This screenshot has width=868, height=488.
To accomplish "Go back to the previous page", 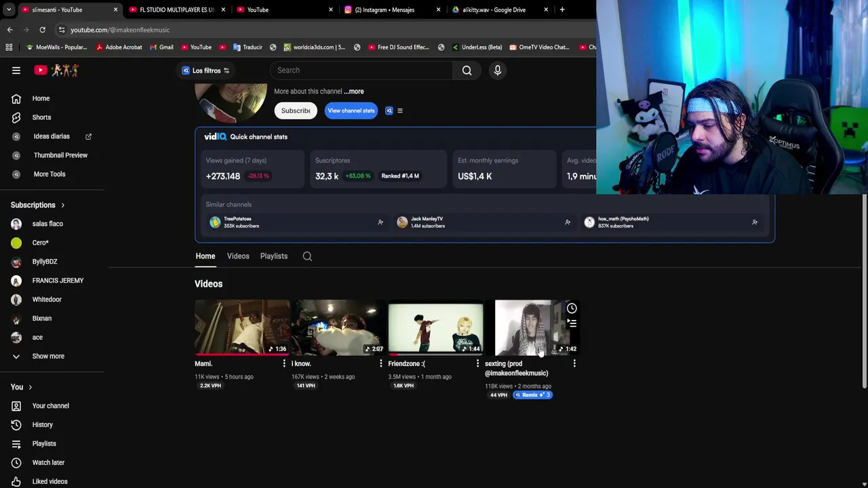I will click(x=9, y=30).
